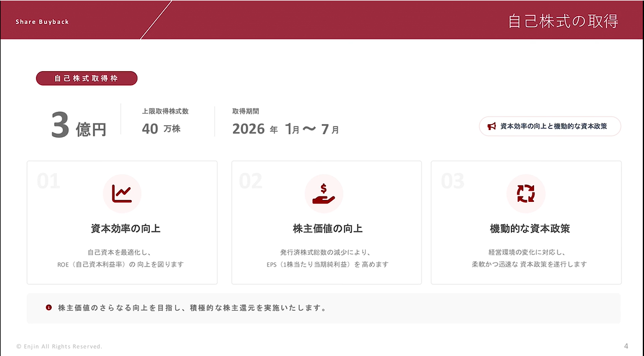The height and width of the screenshot is (356, 644).
Task: Click the red megaphone icon
Action: coord(492,126)
